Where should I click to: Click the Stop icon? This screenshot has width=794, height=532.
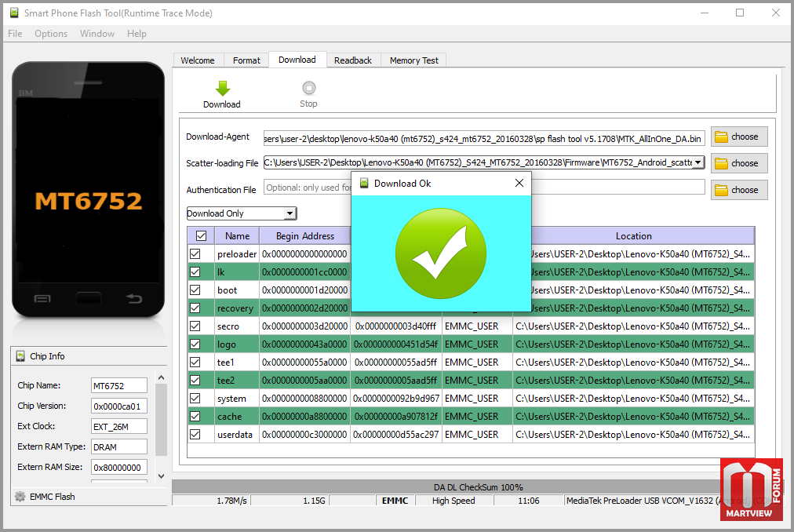pyautogui.click(x=309, y=88)
